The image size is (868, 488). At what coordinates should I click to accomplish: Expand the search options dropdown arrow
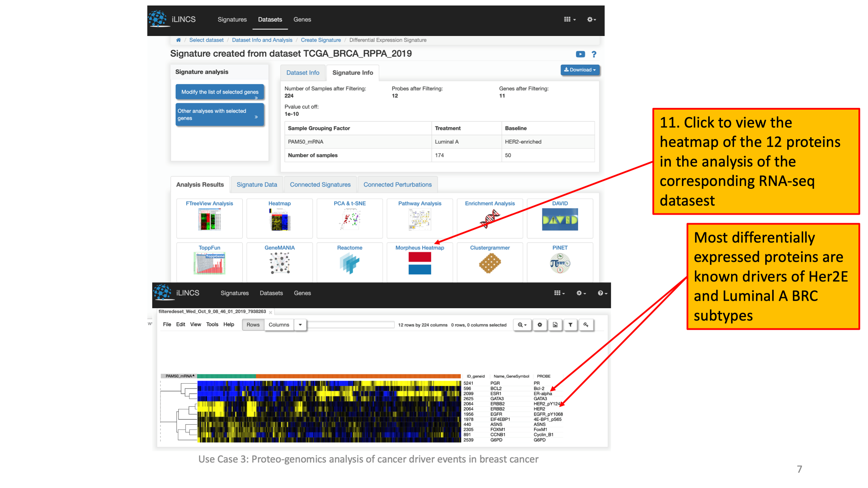300,325
